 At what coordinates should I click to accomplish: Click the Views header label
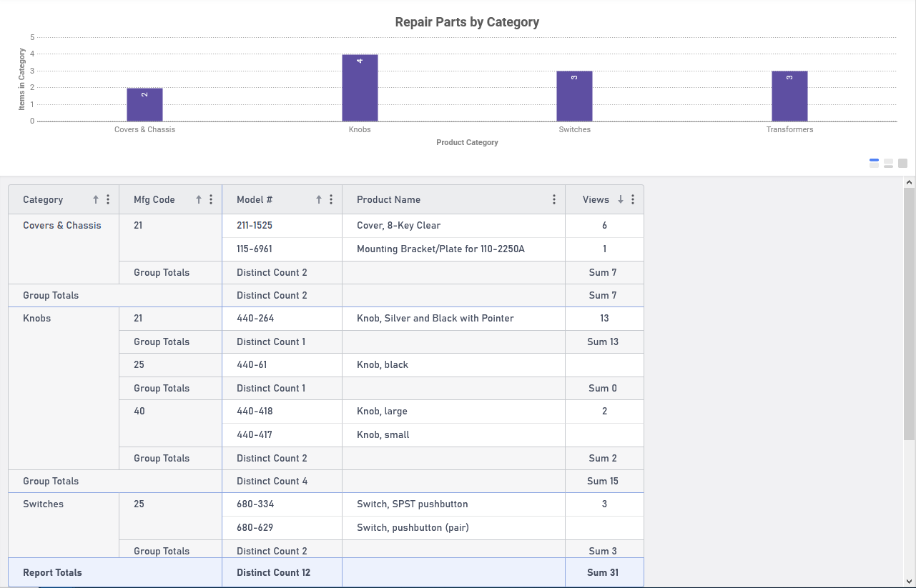point(596,199)
